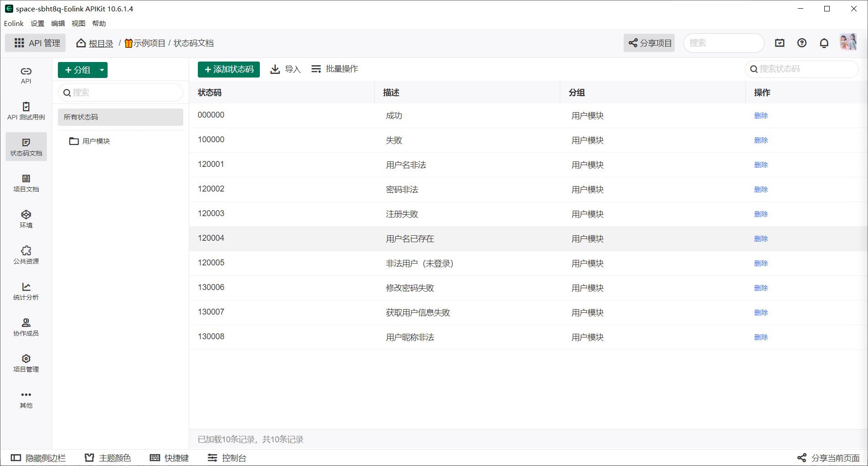The image size is (868, 466).
Task: Expand the 分组 dropdown arrow
Action: (x=102, y=70)
